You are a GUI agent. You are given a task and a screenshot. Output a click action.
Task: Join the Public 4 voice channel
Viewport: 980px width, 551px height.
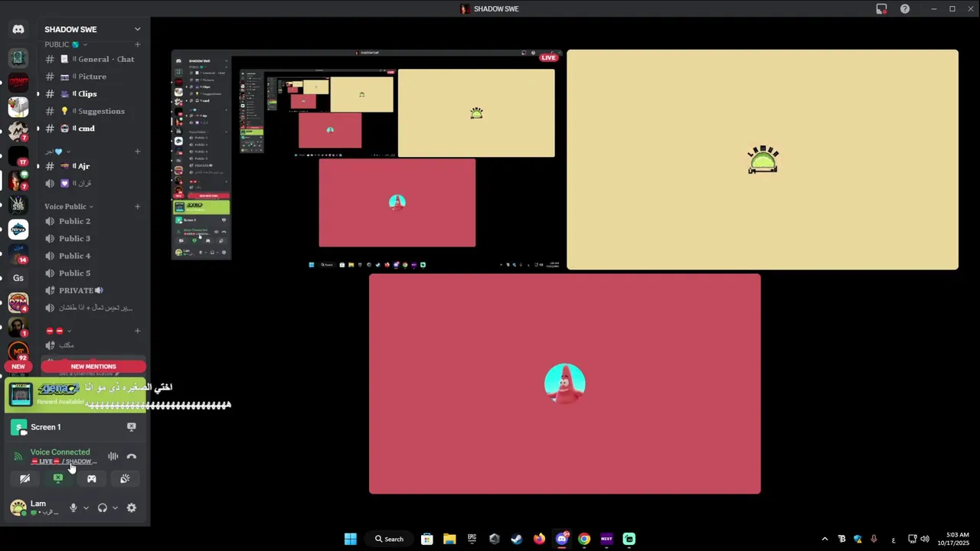[x=93, y=256]
